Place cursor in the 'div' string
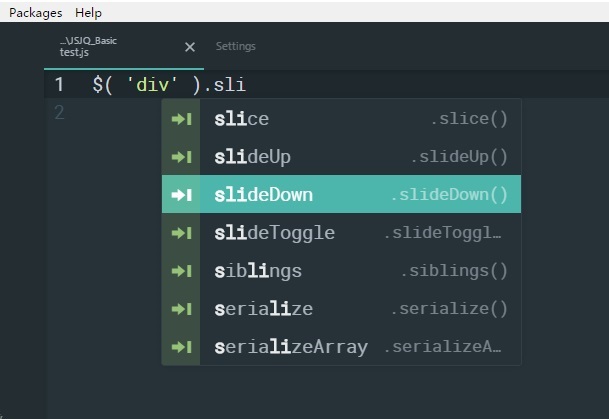 152,85
